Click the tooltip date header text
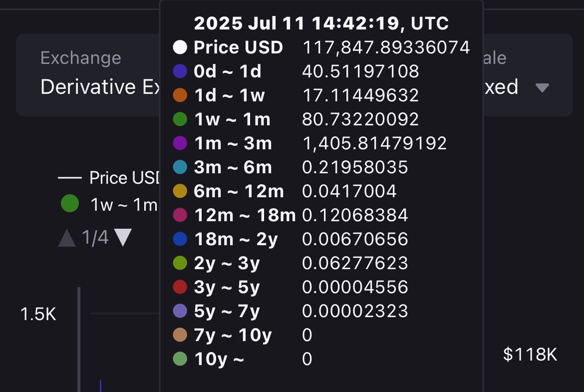Screen dimensions: 584x392 tap(321, 23)
